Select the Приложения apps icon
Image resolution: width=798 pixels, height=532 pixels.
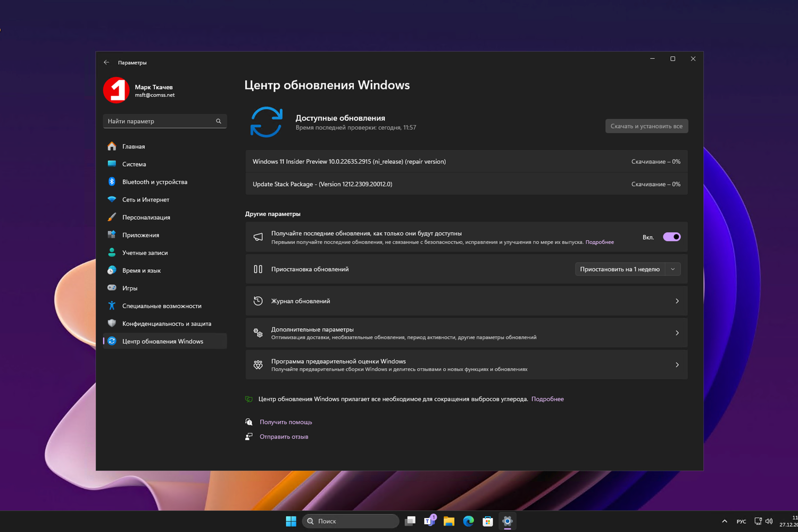click(112, 235)
